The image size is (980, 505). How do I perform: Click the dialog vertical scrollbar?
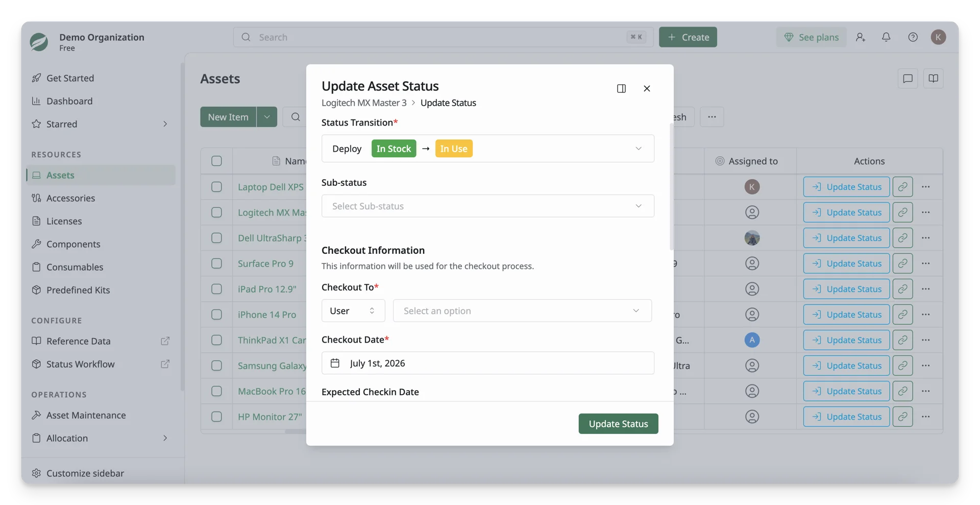(x=671, y=186)
